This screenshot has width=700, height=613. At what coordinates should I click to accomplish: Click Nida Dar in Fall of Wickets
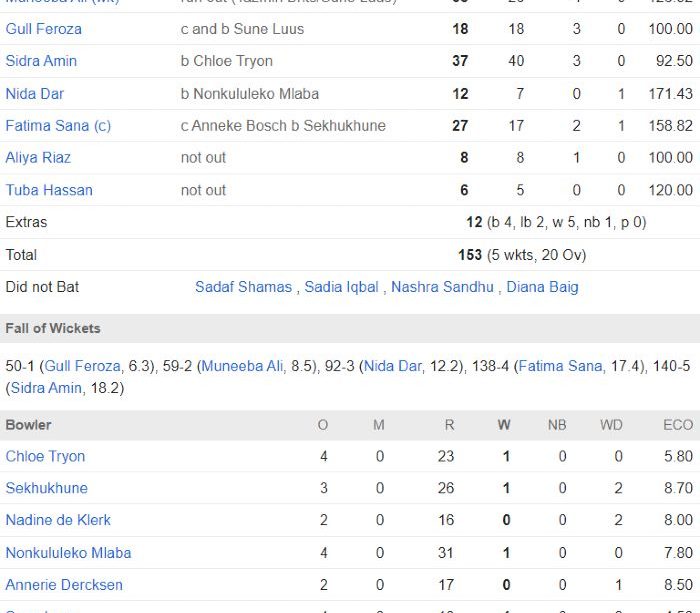[x=393, y=366]
